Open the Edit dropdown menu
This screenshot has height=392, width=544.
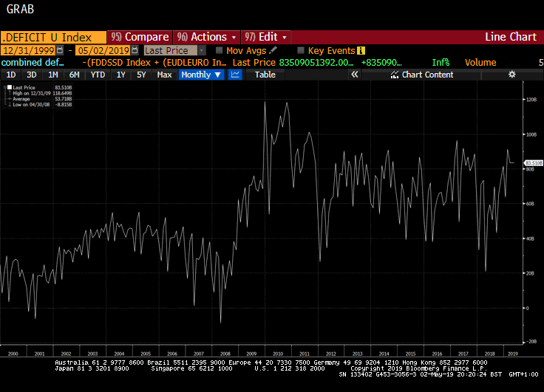click(265, 37)
